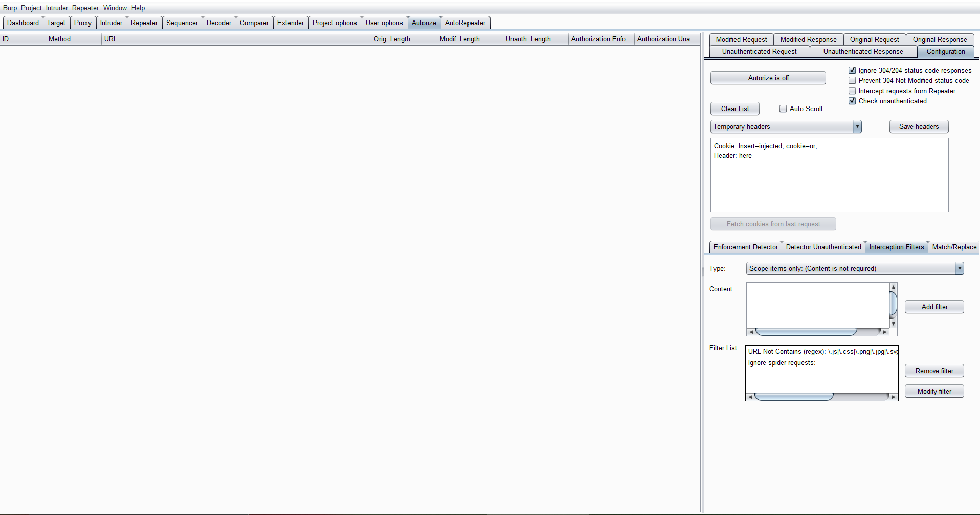Switch to the AutoRepeater tab

click(465, 23)
